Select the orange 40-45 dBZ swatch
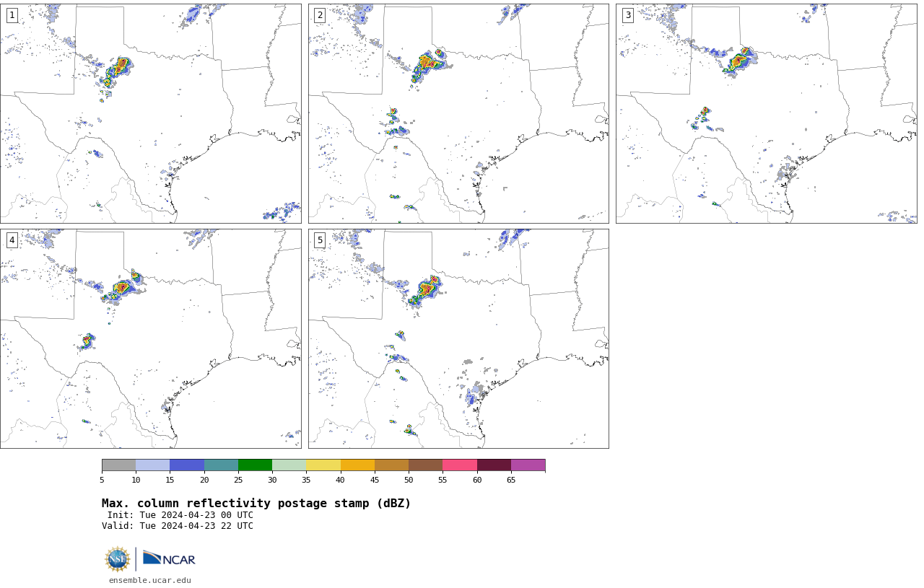Image resolution: width=924 pixels, height=588 pixels. 357,465
